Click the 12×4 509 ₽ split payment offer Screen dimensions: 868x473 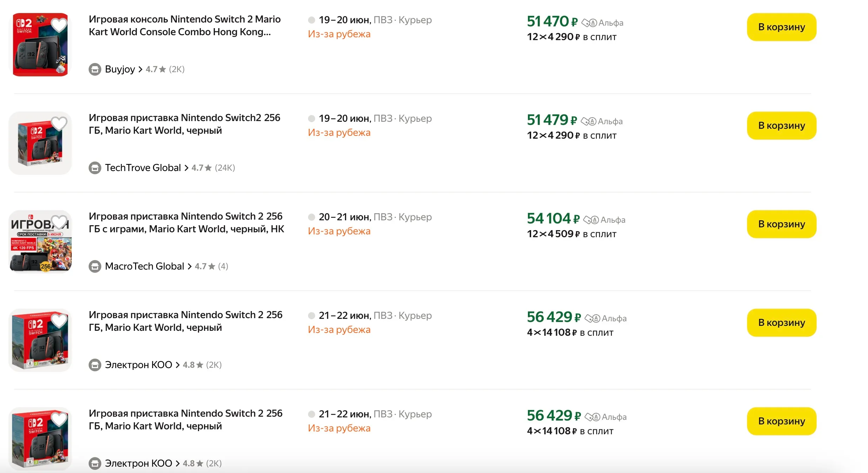tap(571, 234)
